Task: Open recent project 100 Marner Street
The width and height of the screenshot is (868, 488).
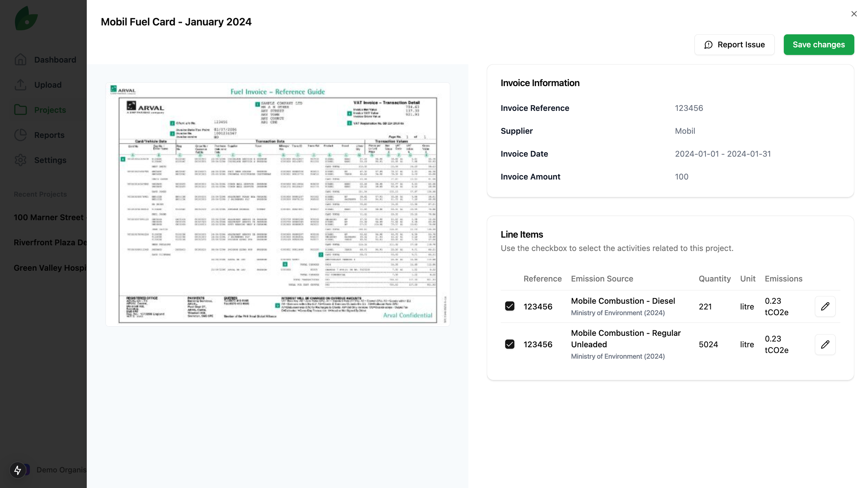Action: [49, 217]
